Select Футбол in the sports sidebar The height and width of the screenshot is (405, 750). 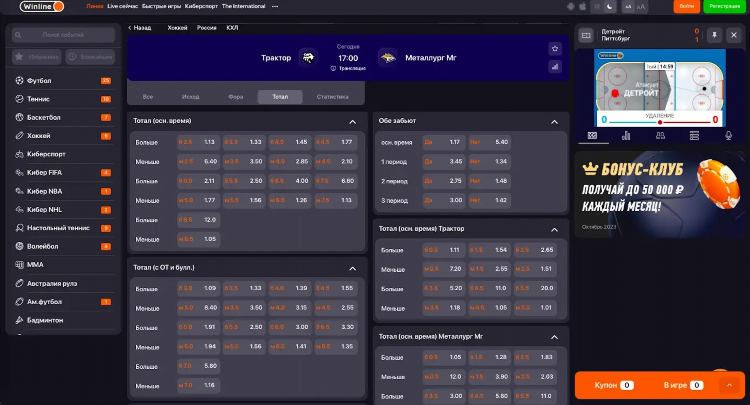pyautogui.click(x=63, y=80)
